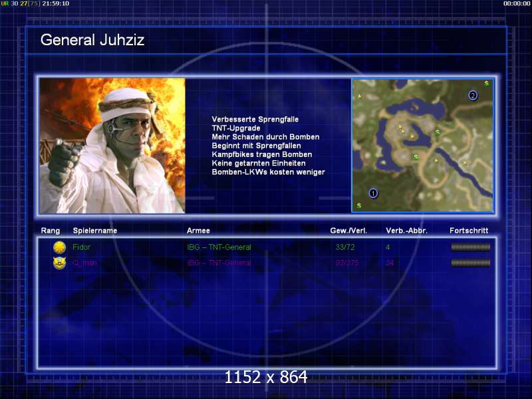The image size is (532, 399).
Task: Click Q_man's loading progress bar
Action: tap(470, 263)
